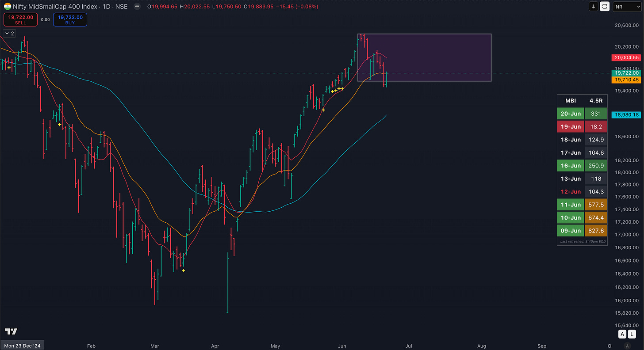Image resolution: width=644 pixels, height=350 pixels.
Task: Click the 577.5 value cell
Action: tap(596, 205)
